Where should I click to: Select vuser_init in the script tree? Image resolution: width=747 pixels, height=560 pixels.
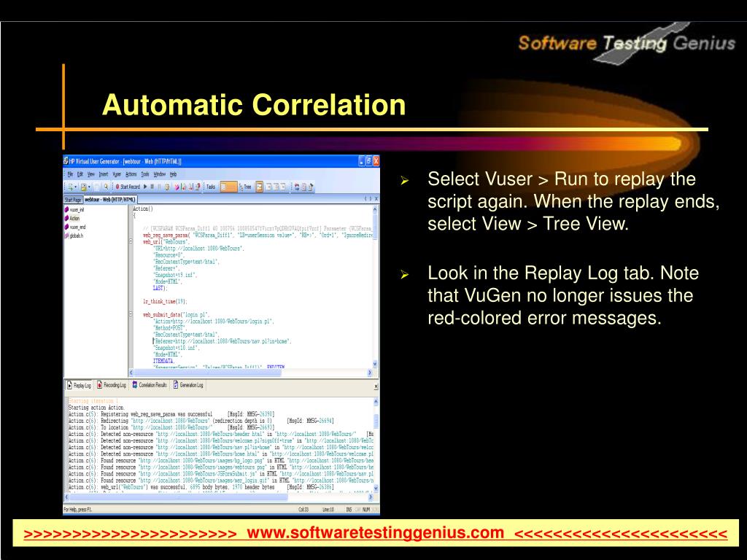click(x=74, y=209)
